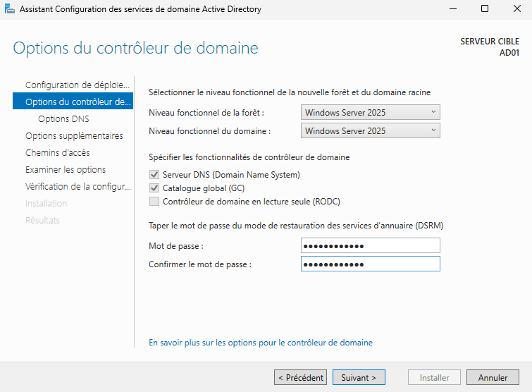This screenshot has width=532, height=392.
Task: Select Options du contrôleur de domaine step
Action: pyautogui.click(x=78, y=102)
